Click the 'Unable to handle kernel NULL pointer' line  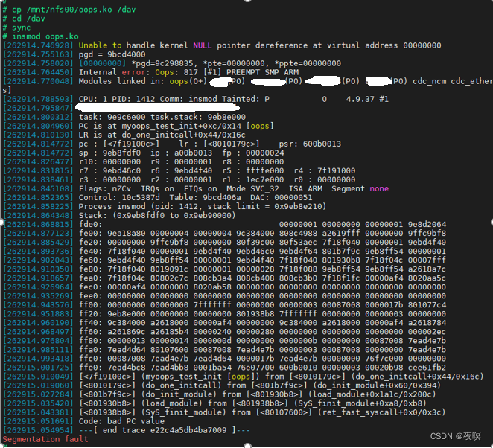pos(222,45)
